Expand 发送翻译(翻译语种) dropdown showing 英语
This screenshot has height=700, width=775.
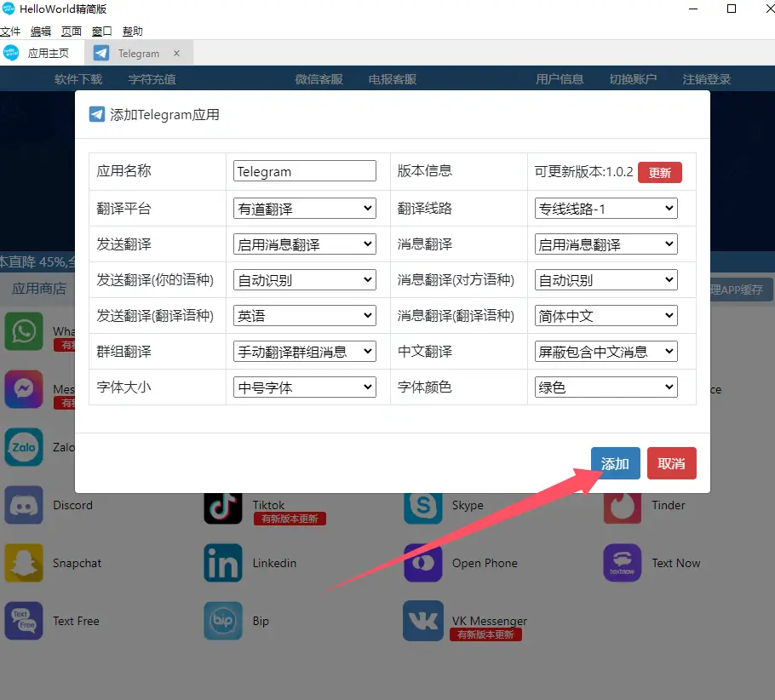(305, 315)
